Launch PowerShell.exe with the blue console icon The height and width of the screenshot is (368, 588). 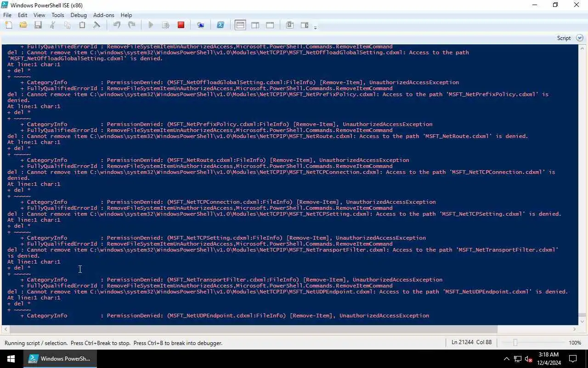tap(220, 25)
